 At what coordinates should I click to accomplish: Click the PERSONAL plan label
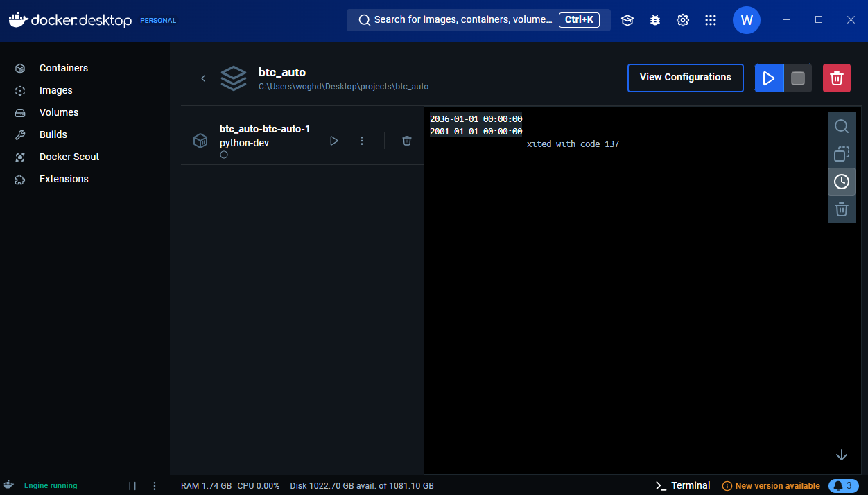158,21
